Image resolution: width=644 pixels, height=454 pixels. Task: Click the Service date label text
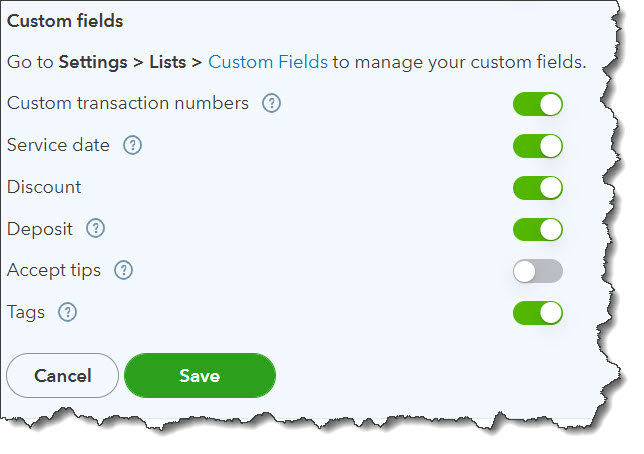(58, 145)
